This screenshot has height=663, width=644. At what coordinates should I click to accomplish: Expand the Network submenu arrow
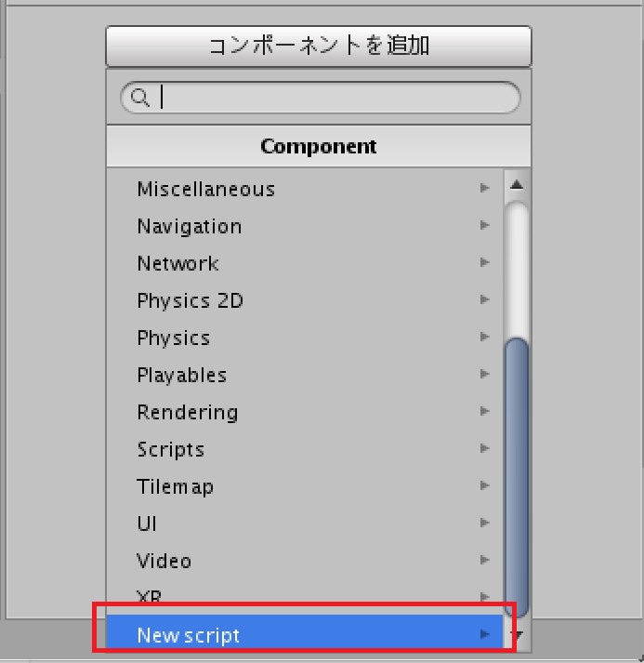pos(484,263)
